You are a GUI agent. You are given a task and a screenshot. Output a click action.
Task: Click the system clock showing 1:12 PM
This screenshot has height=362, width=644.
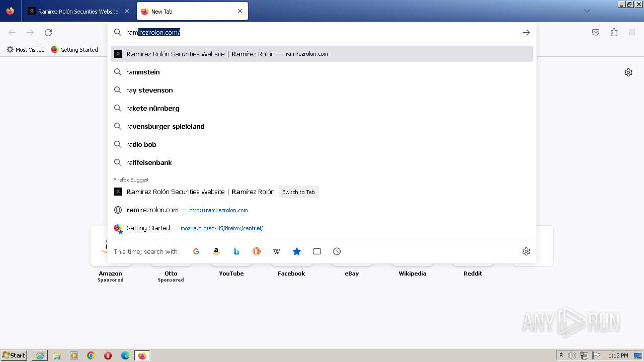[x=618, y=355]
